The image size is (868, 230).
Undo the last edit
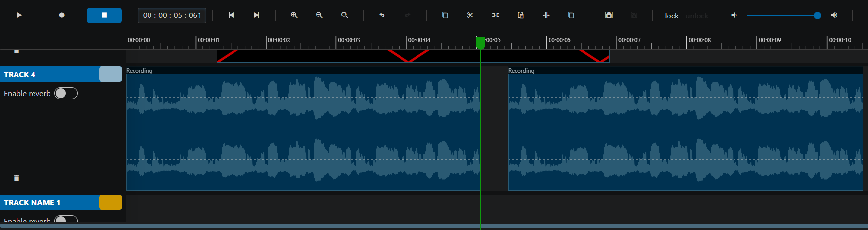[382, 15]
